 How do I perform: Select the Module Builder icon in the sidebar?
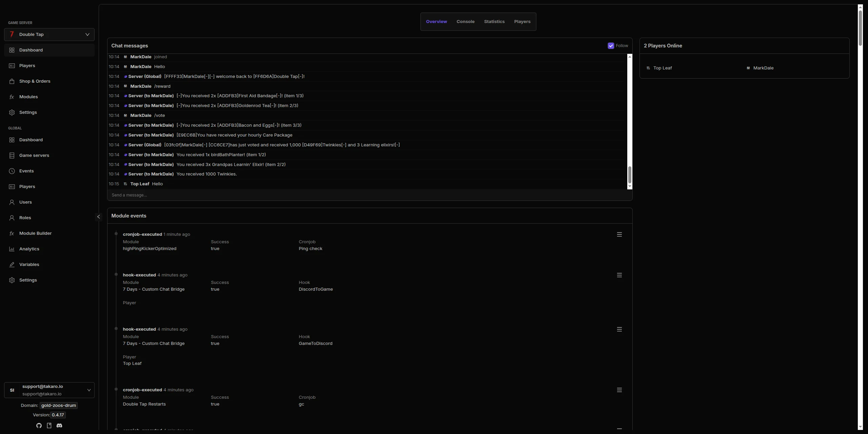coord(12,233)
